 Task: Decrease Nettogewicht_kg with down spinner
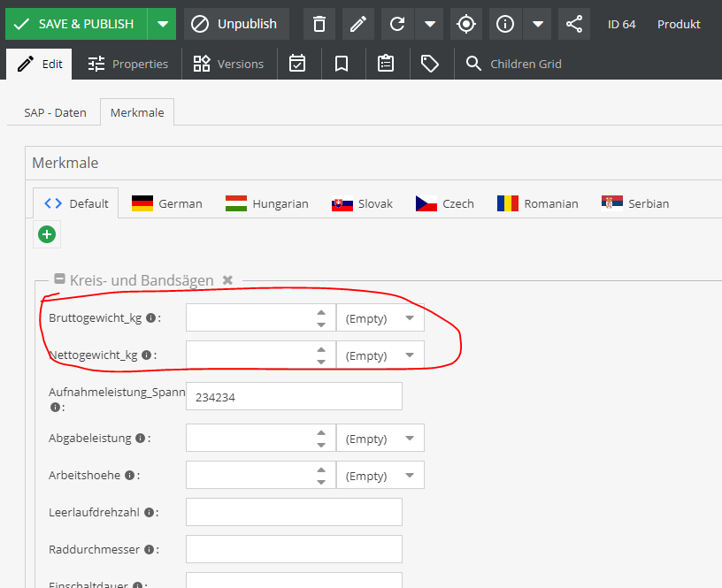(321, 362)
